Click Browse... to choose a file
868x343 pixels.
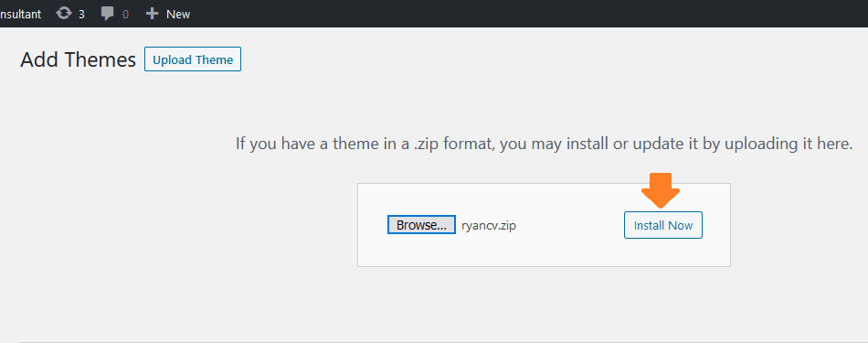point(421,225)
